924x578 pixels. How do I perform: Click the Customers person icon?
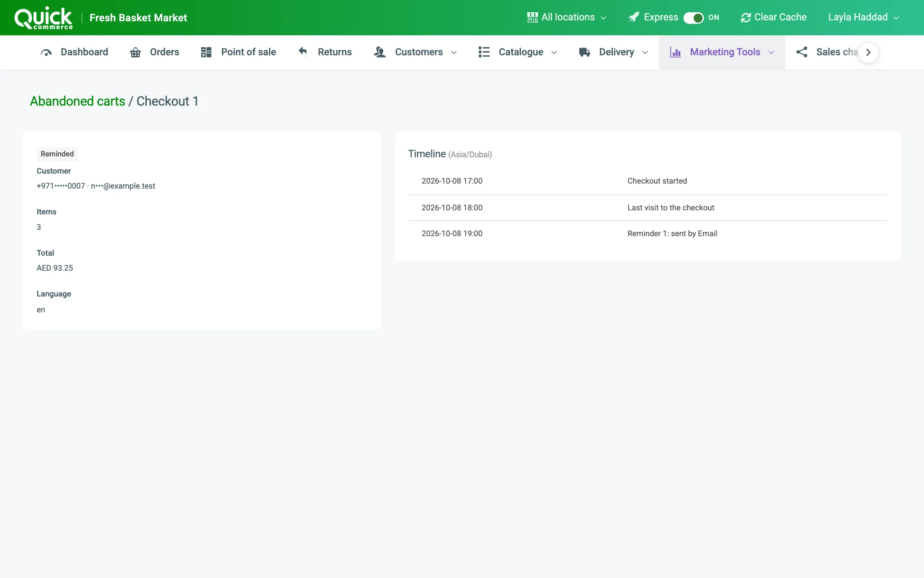[x=380, y=53]
